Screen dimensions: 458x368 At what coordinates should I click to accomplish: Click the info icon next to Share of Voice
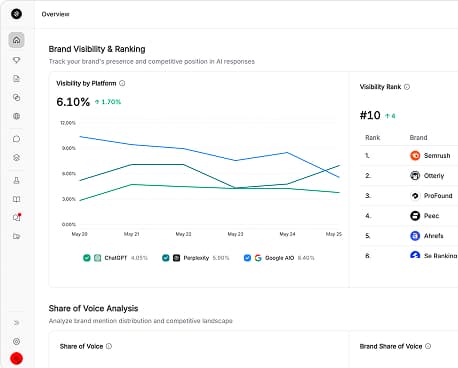tap(109, 346)
